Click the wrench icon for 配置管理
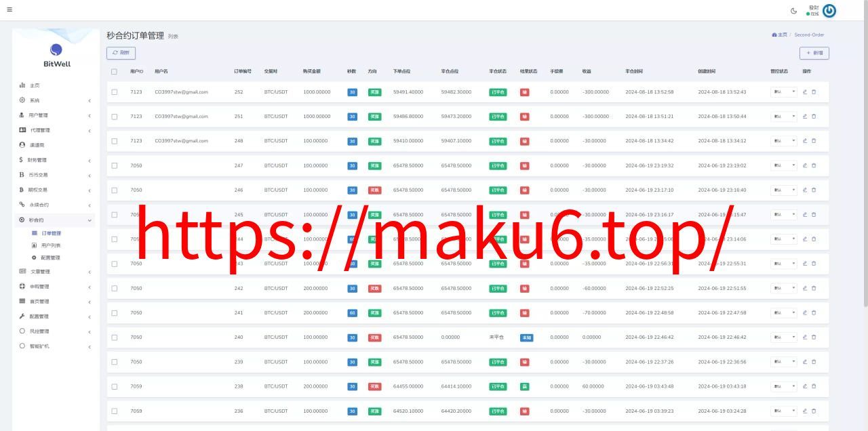The height and width of the screenshot is (431, 868). (x=22, y=316)
